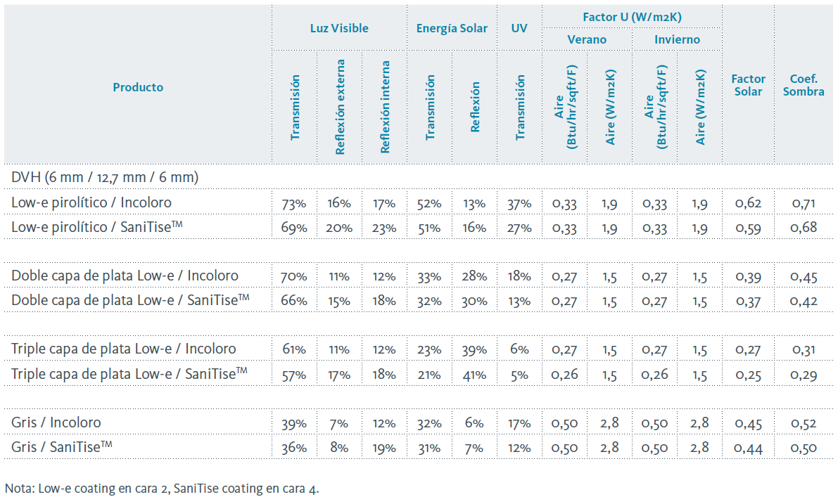The image size is (838, 504).
Task: Select the Gris / Incoloro row label
Action: [x=56, y=422]
